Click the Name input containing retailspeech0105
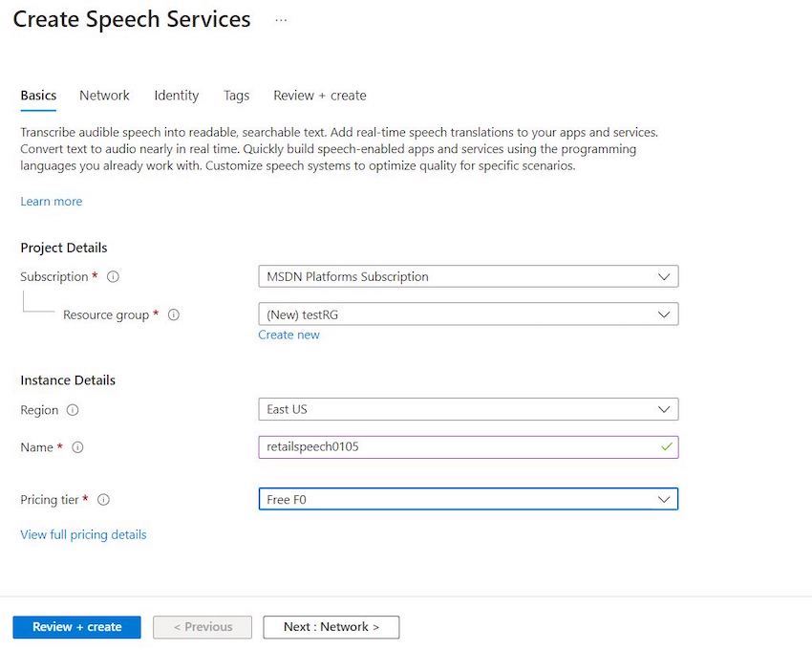 (x=468, y=446)
